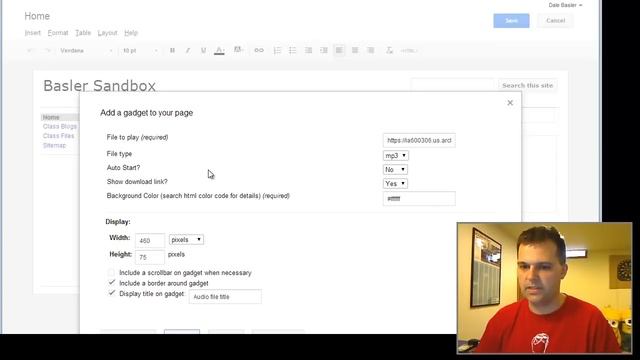This screenshot has width=640, height=360.
Task: Click the decrease indent icon
Action: (x=308, y=50)
